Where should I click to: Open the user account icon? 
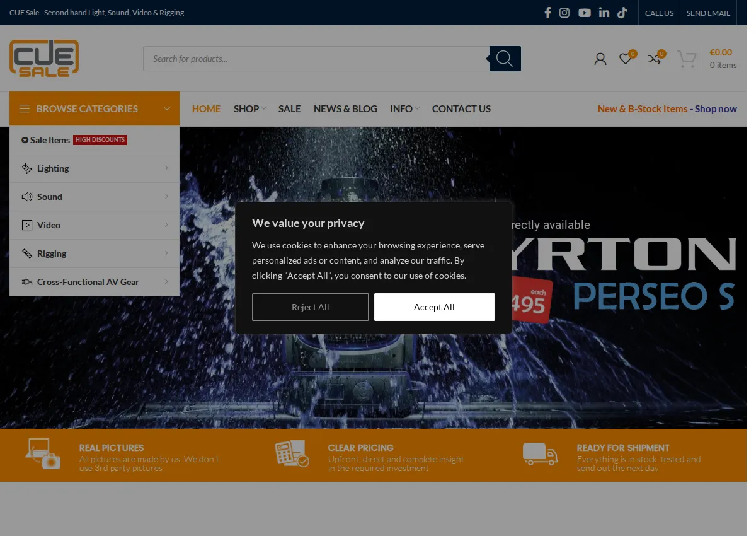[600, 59]
